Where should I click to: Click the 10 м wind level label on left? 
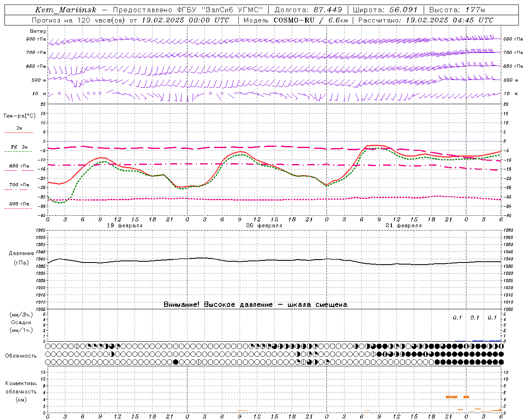click(39, 94)
